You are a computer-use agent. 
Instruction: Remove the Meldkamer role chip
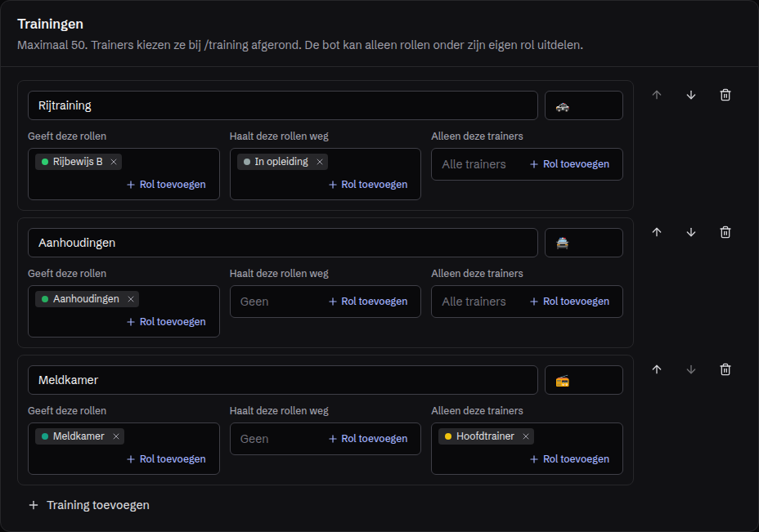click(116, 436)
